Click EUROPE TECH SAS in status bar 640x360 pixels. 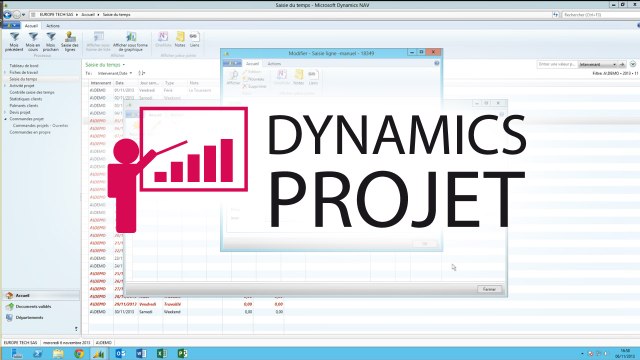click(x=20, y=342)
